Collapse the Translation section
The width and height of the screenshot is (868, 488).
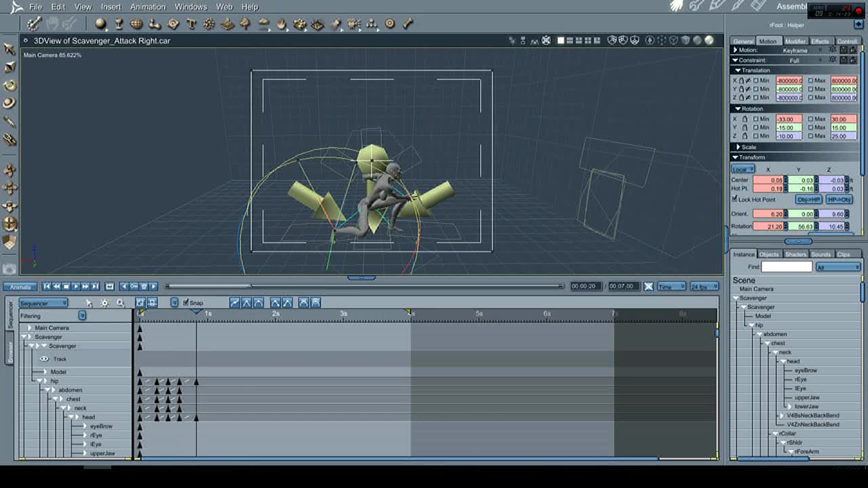click(738, 70)
